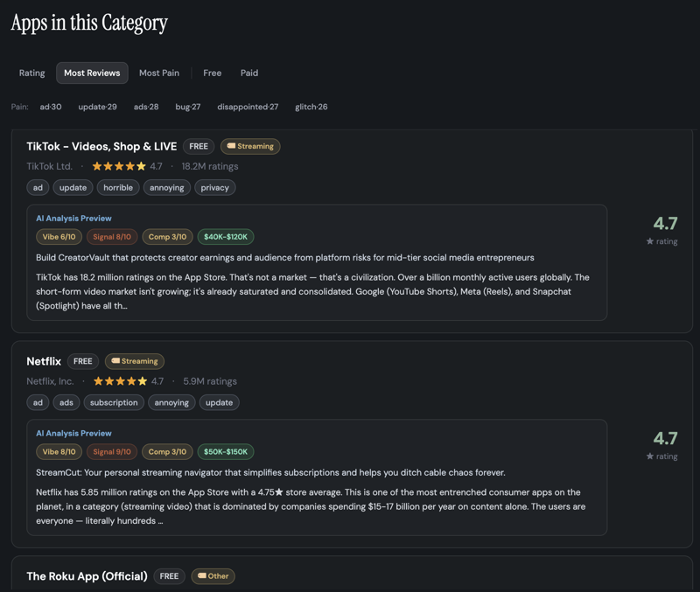Screen dimensions: 700x592
Task: Select the privacy keyword tag under TikTok
Action: point(215,187)
